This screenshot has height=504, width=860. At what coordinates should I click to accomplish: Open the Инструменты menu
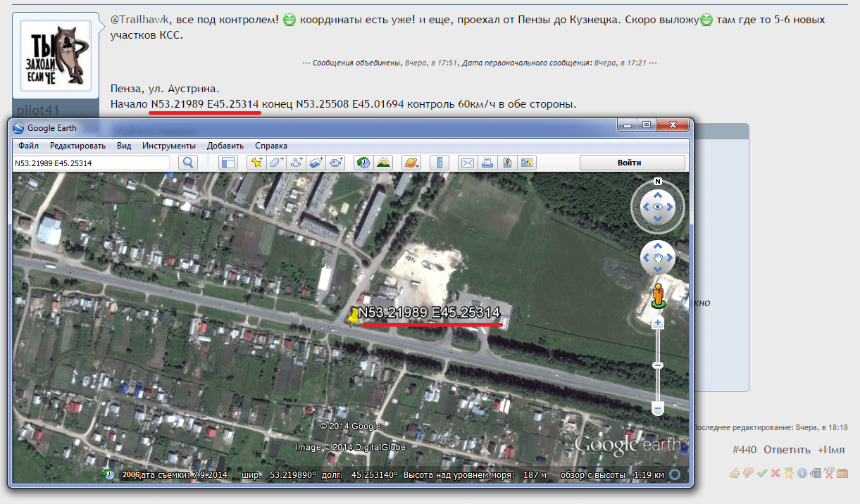pos(169,146)
